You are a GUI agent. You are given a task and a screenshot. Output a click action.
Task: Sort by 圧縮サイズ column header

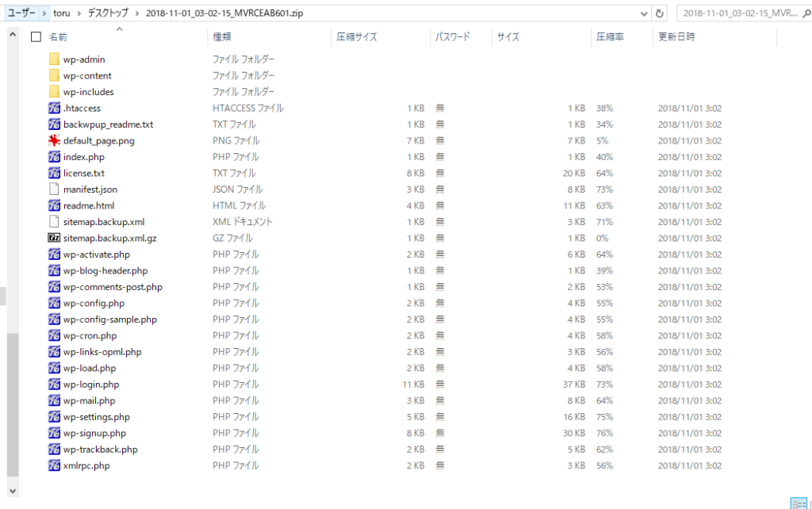[x=357, y=36]
